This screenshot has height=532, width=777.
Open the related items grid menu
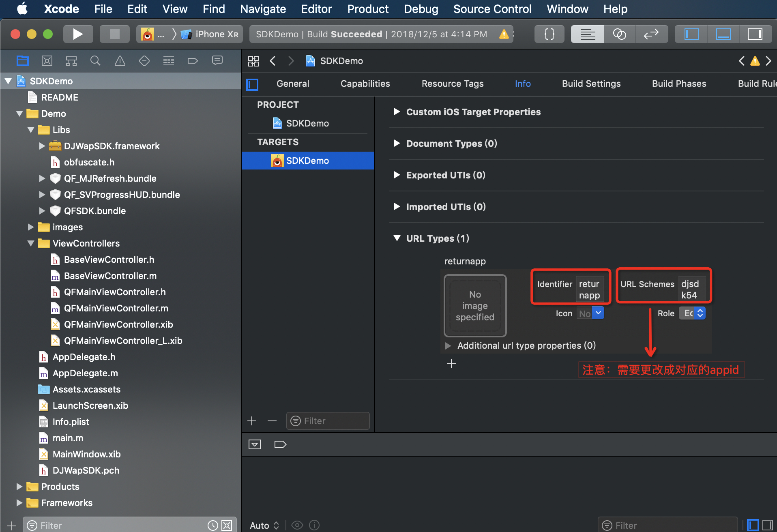pos(253,61)
